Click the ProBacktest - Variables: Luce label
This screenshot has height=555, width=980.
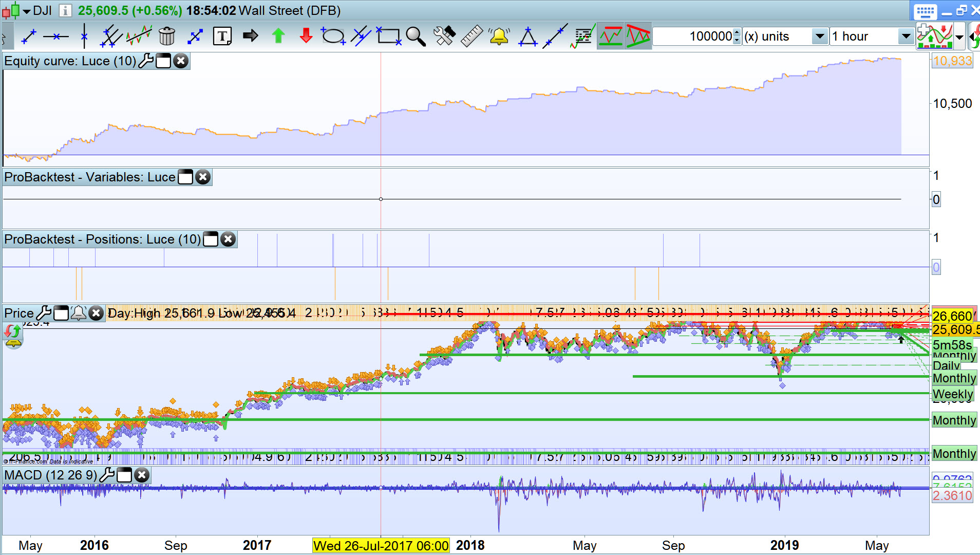90,177
